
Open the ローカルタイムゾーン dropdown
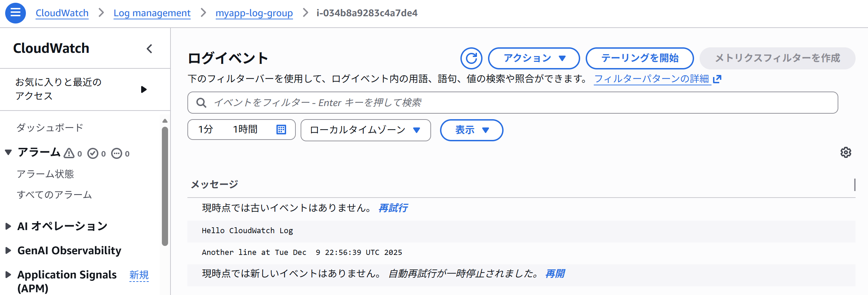click(365, 130)
